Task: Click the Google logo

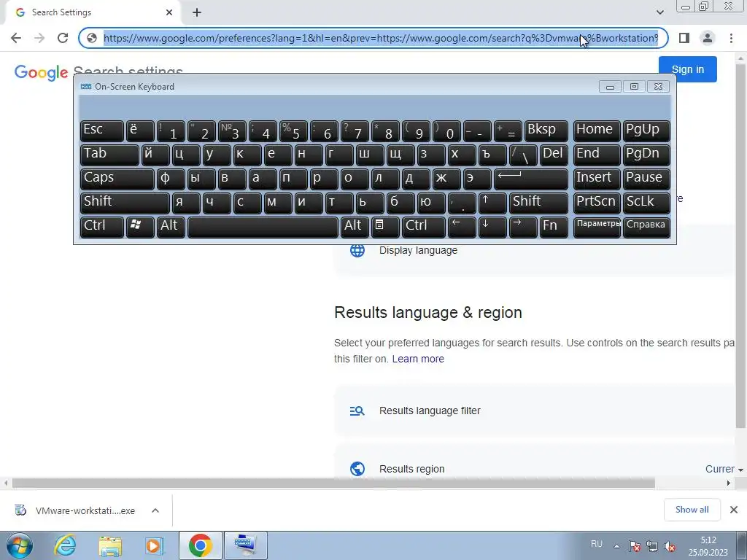Action: pos(42,72)
